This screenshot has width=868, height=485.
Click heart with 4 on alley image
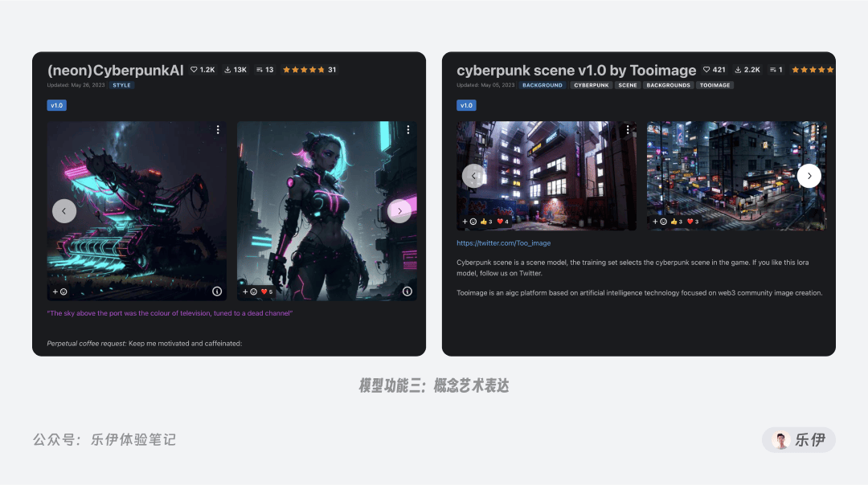(502, 221)
